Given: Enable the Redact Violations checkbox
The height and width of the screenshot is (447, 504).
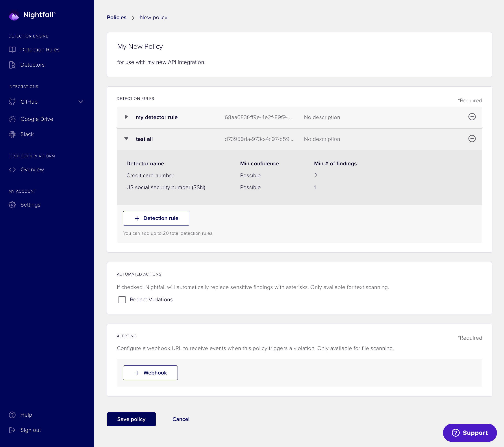Looking at the screenshot, I should [122, 300].
